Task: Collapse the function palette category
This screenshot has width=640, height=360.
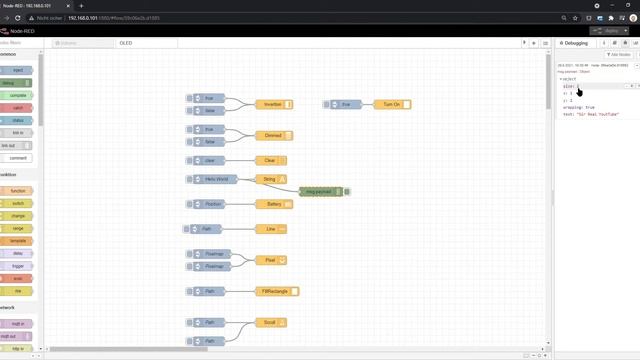Action: (x=19, y=175)
